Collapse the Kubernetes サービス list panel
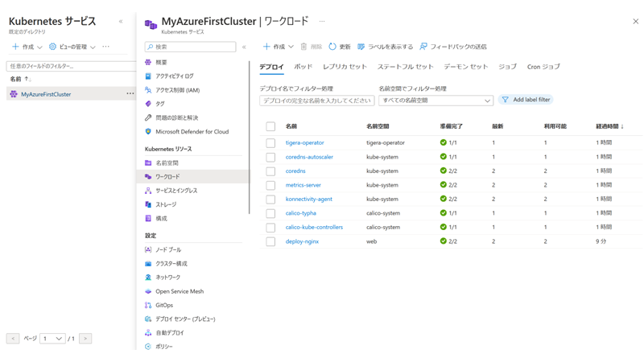644x362 pixels. [121, 22]
